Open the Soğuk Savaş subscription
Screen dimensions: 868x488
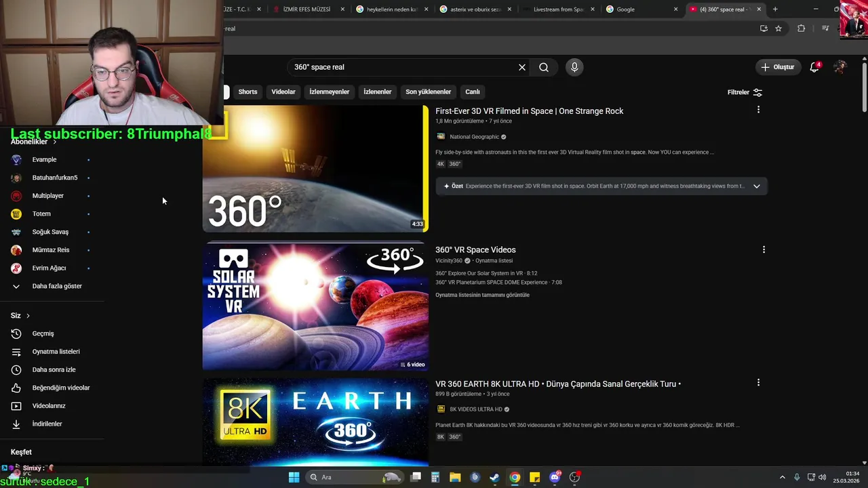pos(51,232)
